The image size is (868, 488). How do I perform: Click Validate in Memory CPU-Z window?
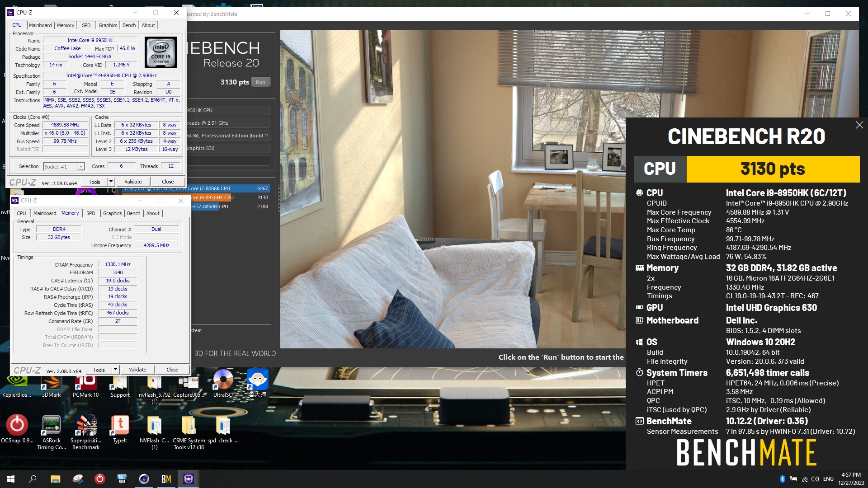click(137, 370)
